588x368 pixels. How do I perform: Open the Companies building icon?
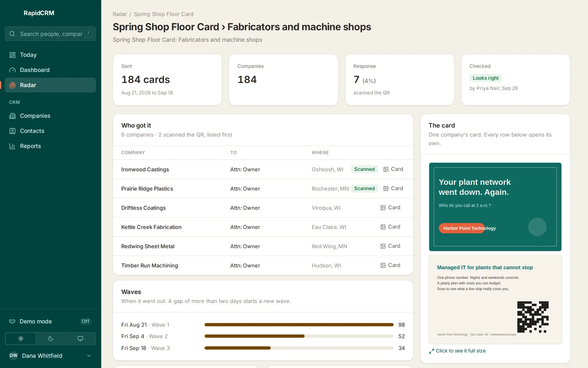pyautogui.click(x=13, y=116)
